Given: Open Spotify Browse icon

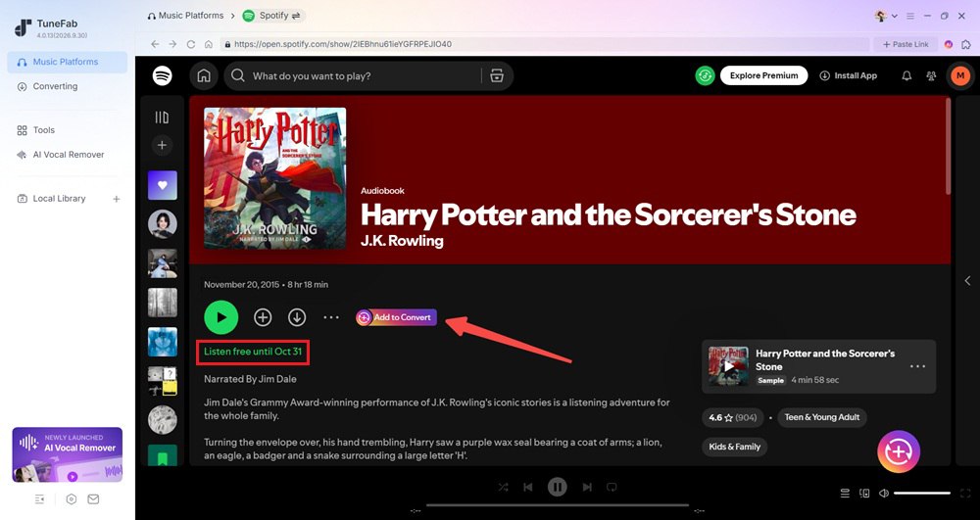Looking at the screenshot, I should click(x=497, y=75).
